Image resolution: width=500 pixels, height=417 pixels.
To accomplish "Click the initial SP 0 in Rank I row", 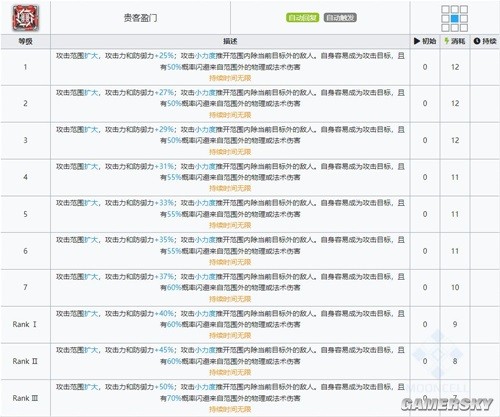I will coord(425,324).
